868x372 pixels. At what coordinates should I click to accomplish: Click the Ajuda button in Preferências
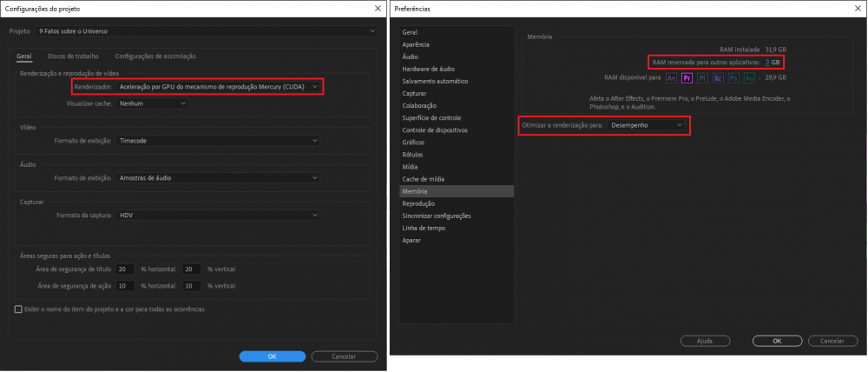[x=705, y=341]
